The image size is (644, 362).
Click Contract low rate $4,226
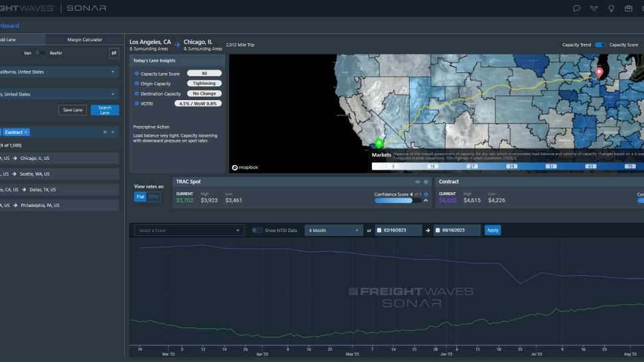[x=497, y=200]
